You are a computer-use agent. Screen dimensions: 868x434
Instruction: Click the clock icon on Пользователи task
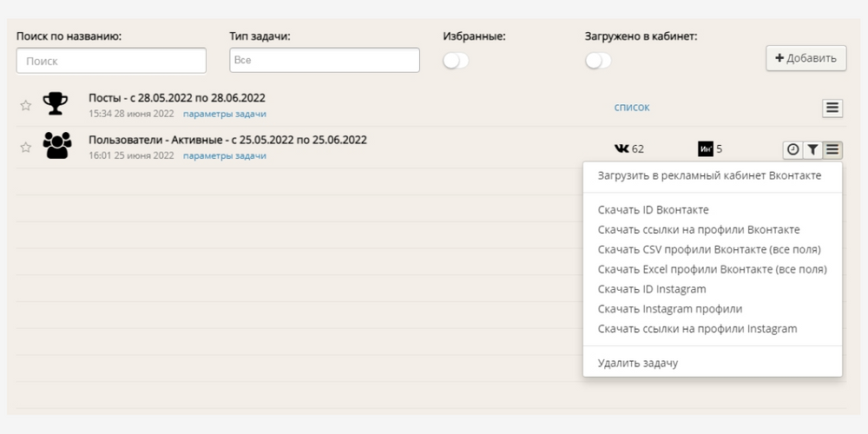(792, 149)
